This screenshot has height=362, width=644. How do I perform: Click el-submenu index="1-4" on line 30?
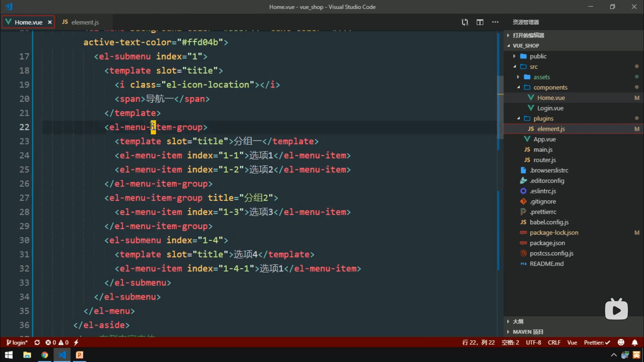(x=166, y=240)
